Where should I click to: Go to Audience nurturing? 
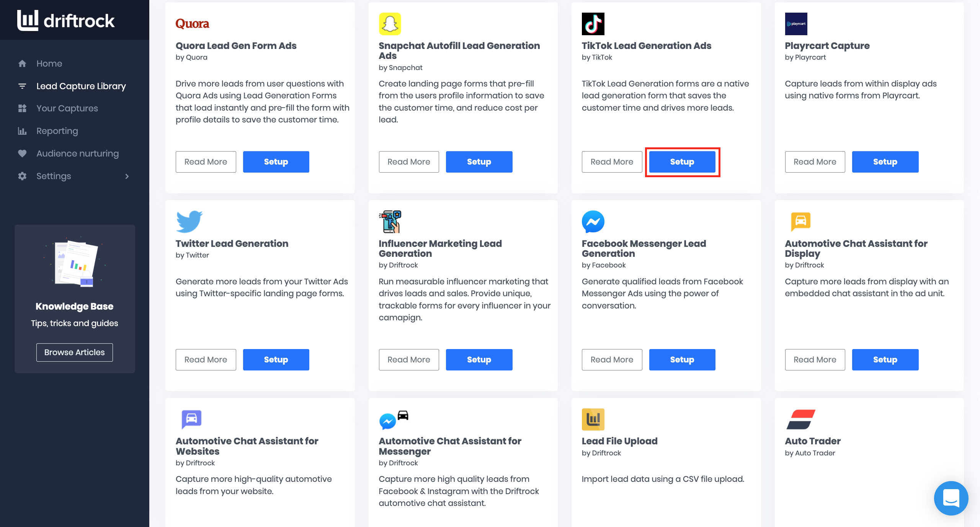pos(77,153)
